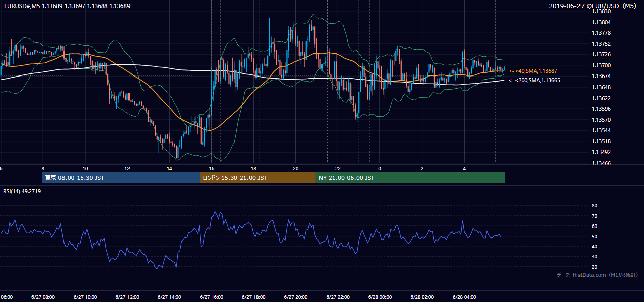Click hour label 16 under the price chart
Screen dimensions: 644x302
point(212,168)
